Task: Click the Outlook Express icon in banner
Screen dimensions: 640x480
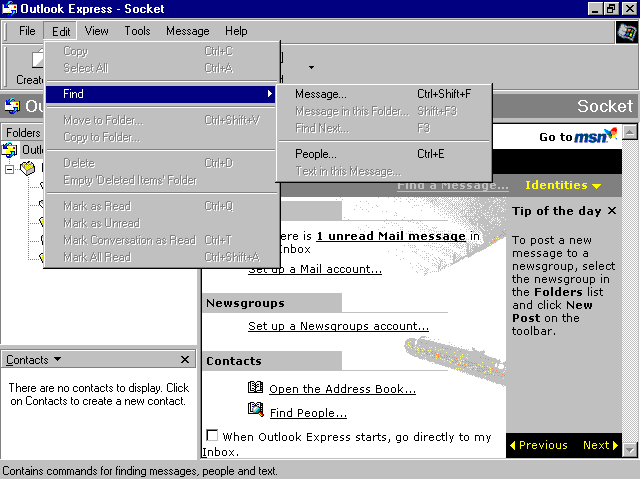Action: pyautogui.click(x=12, y=106)
